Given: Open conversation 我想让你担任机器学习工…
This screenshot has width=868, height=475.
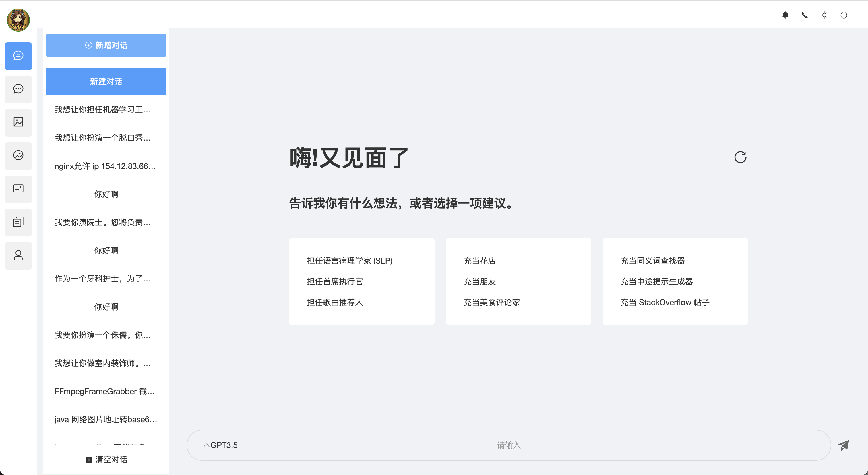Looking at the screenshot, I should point(106,109).
